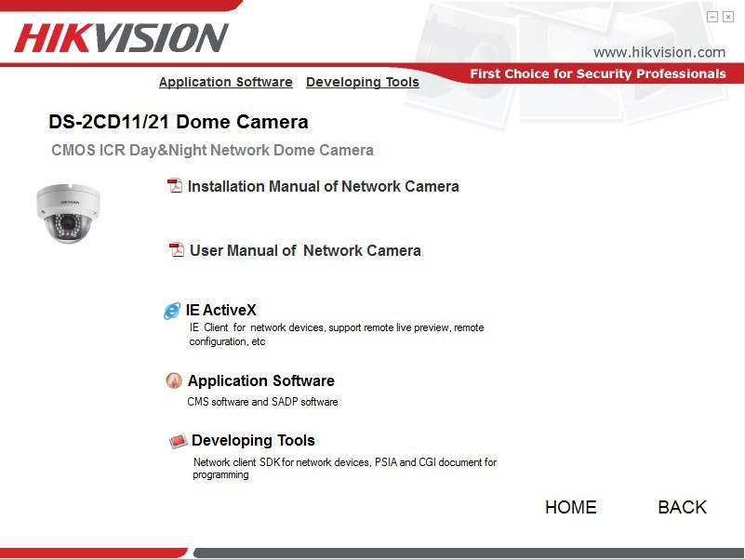Select the bold Application Software heading above CMS text
The image size is (745, 560).
click(x=260, y=380)
